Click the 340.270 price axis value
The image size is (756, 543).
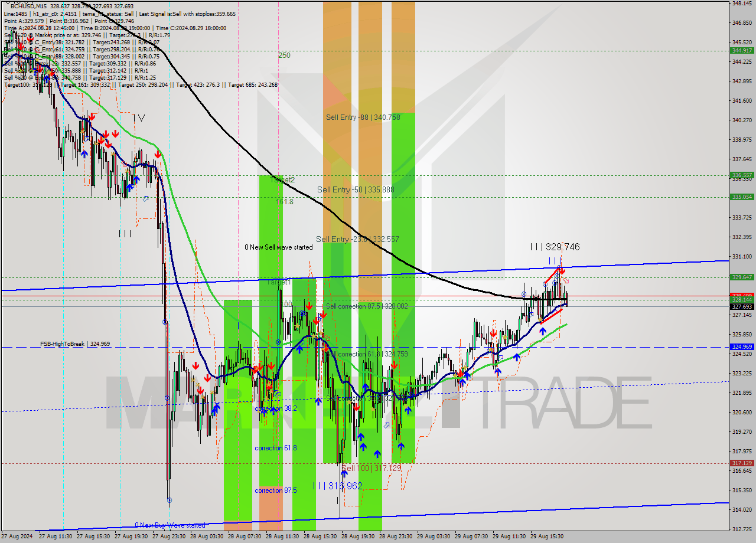(x=742, y=120)
